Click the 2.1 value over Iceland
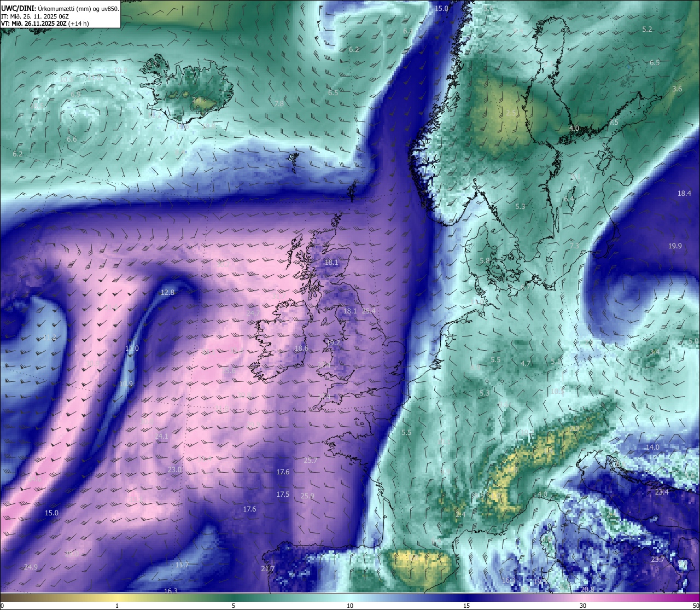The image size is (700, 610). [197, 100]
